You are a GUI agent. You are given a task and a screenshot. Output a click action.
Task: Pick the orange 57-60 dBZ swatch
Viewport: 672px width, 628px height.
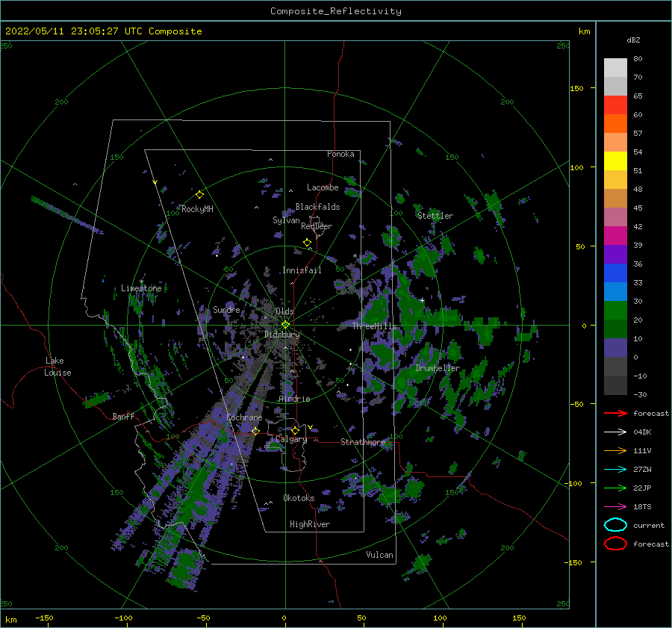coord(615,123)
